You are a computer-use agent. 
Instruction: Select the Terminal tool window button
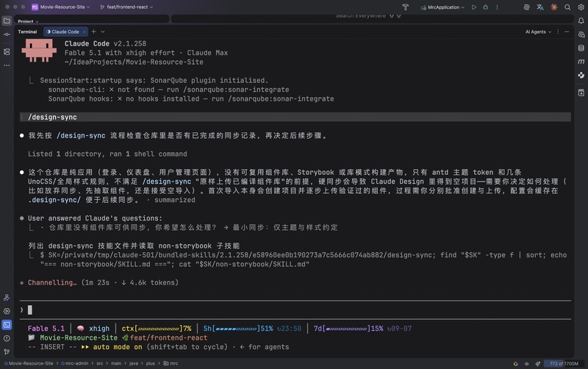tap(7, 325)
